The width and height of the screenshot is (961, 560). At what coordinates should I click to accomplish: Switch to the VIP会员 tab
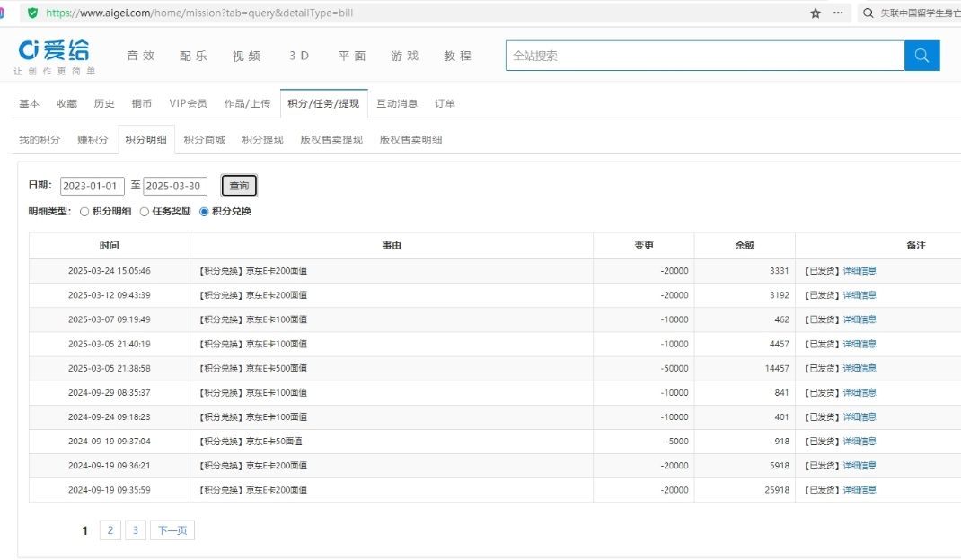coord(188,103)
